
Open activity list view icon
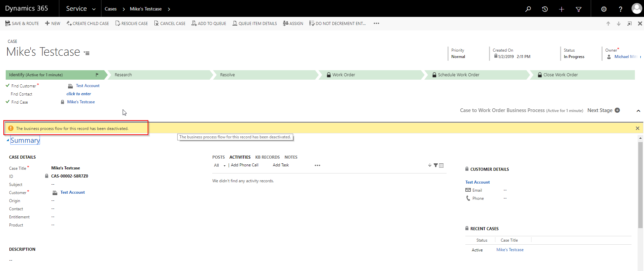tap(441, 165)
